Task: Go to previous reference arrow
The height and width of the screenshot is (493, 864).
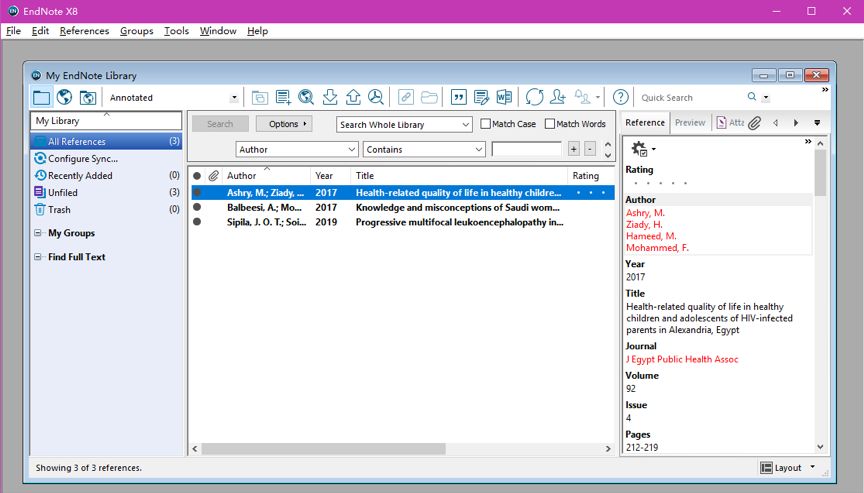Action: [x=776, y=123]
